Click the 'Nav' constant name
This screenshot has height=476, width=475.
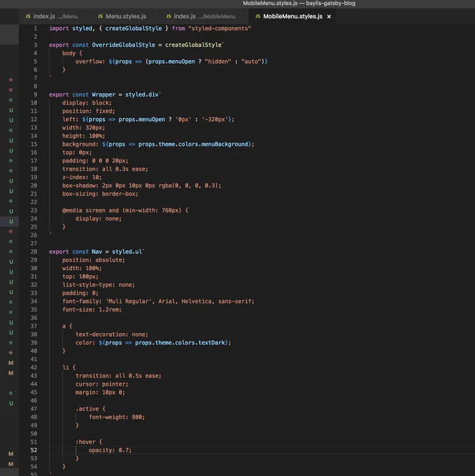(x=97, y=252)
